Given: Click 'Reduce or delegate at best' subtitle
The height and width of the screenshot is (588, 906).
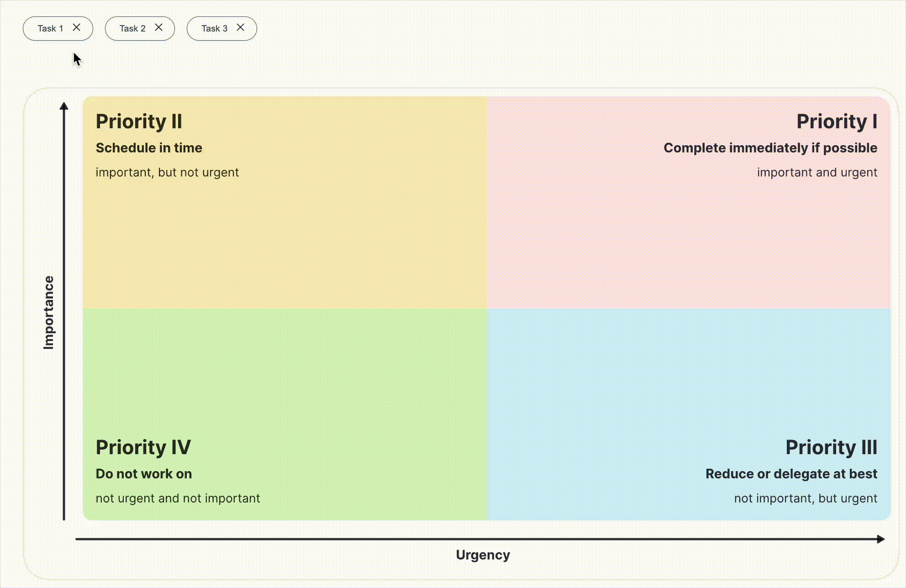Looking at the screenshot, I should point(791,474).
